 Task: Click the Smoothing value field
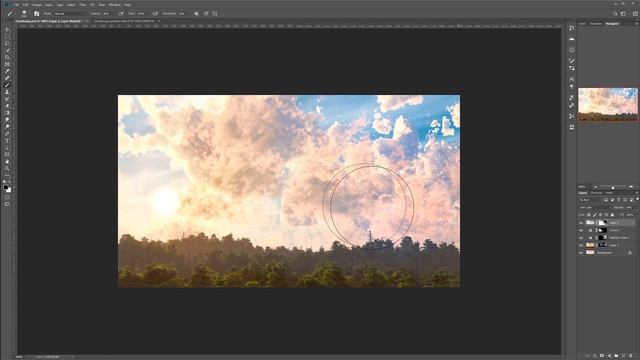click(x=182, y=13)
